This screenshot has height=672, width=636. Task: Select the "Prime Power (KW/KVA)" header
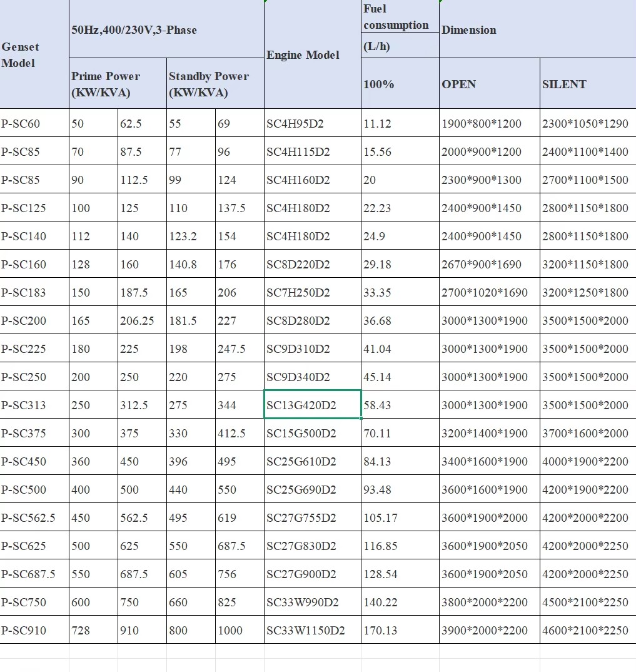[x=118, y=83]
